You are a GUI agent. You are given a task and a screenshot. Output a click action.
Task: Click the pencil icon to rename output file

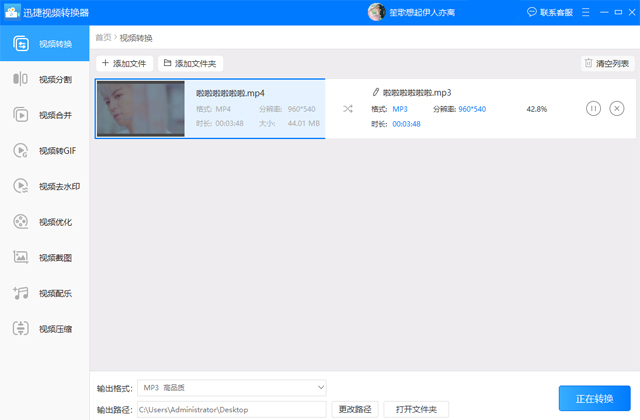click(x=376, y=92)
